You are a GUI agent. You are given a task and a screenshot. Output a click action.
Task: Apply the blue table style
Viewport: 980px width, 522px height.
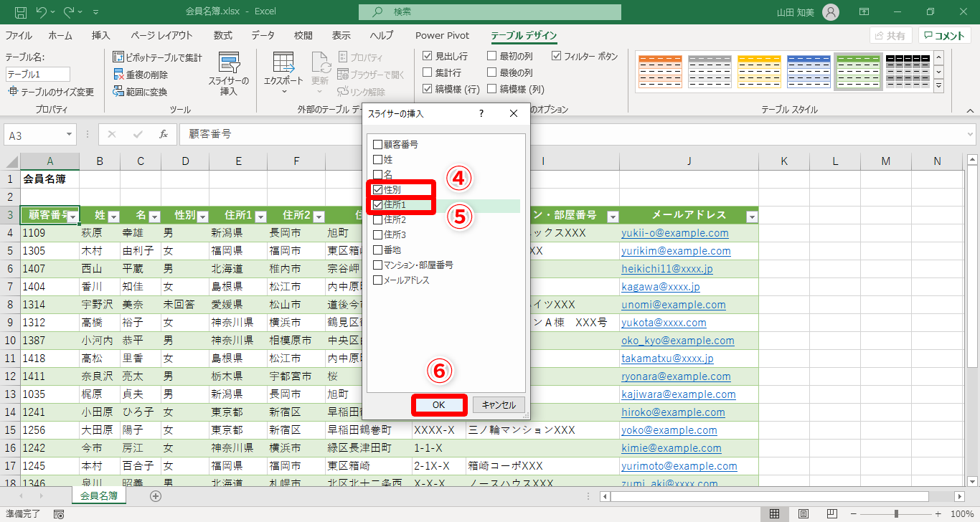coord(809,72)
